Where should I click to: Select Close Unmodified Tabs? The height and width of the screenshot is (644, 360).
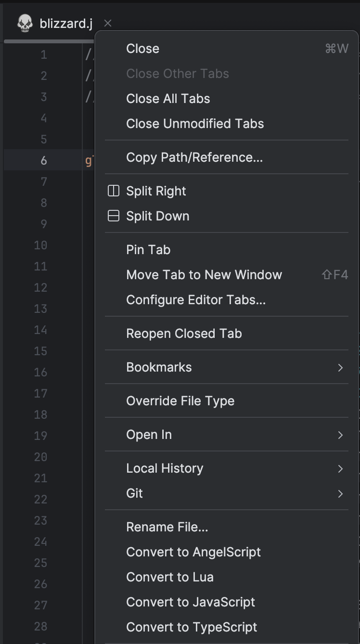(195, 124)
